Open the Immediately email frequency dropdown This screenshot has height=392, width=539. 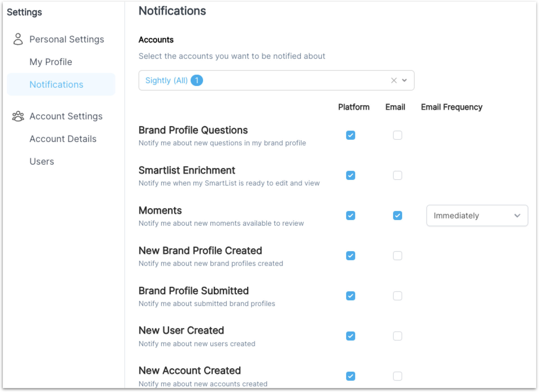(x=477, y=216)
